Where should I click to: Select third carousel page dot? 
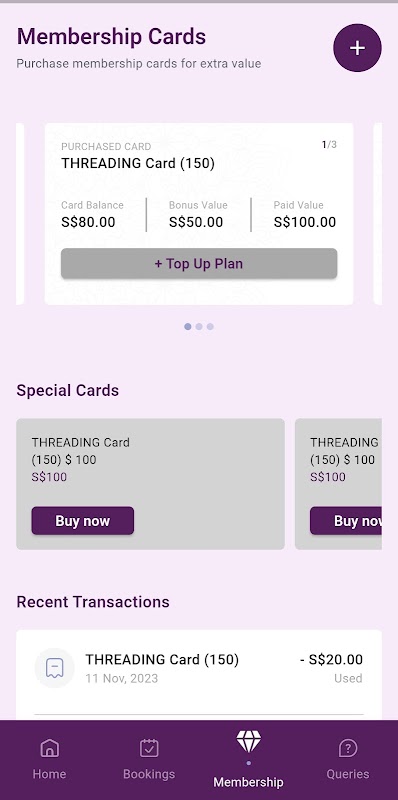210,327
